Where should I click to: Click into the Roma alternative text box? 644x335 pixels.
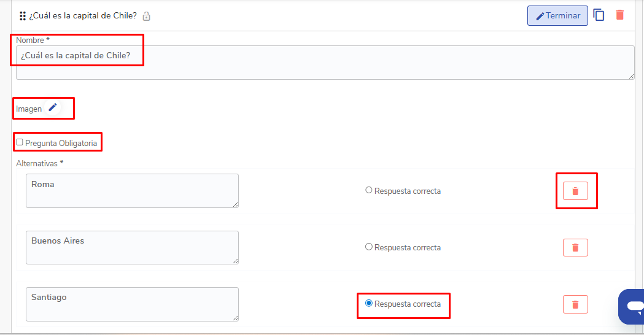click(x=132, y=191)
